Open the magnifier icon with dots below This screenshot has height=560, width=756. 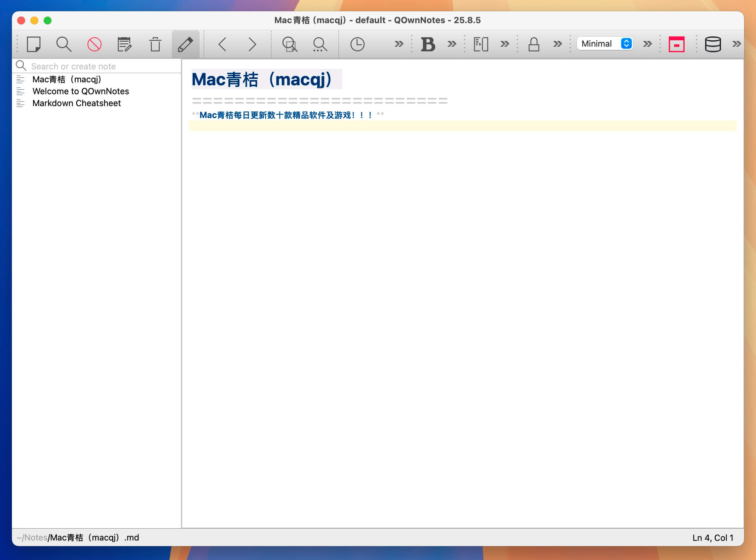(x=320, y=44)
